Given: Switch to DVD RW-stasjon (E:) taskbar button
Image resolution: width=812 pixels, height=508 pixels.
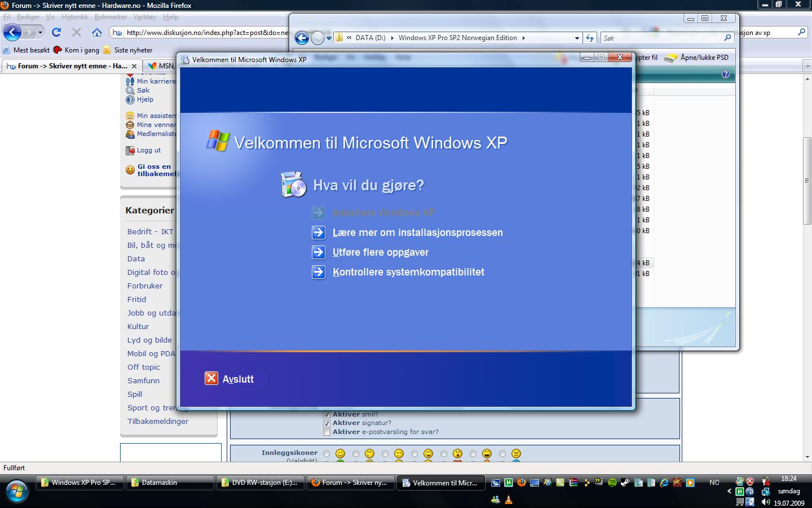Looking at the screenshot, I should [x=261, y=483].
